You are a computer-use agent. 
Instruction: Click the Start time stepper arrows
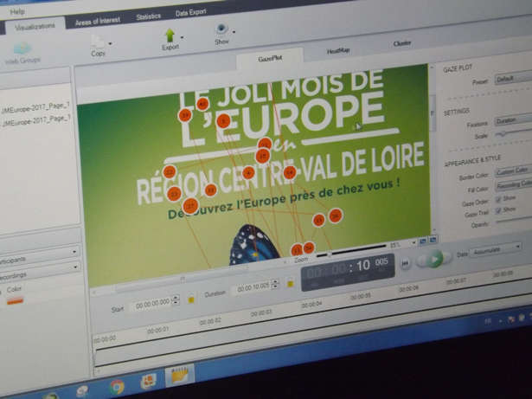(176, 300)
